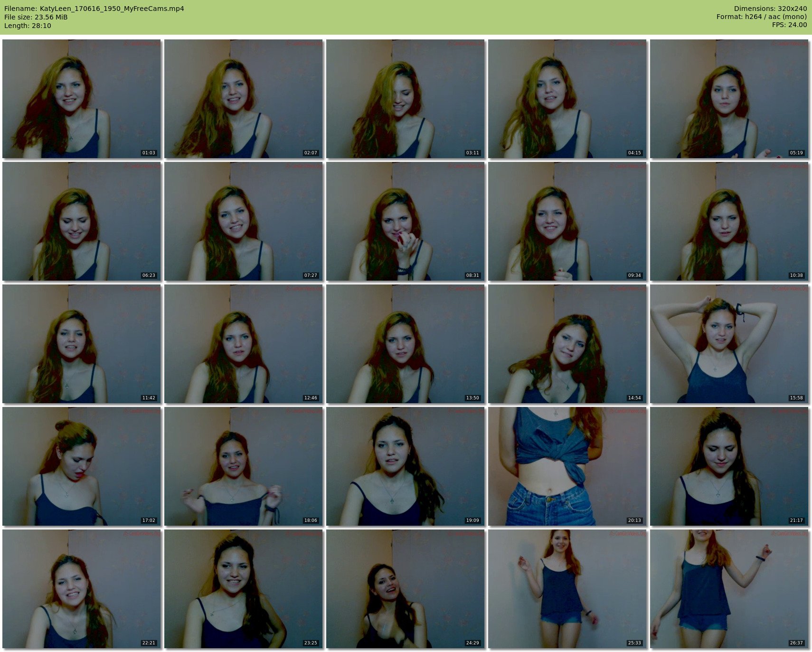
Task: Select the 15:58 thumbnail with raised arms
Action: (x=729, y=343)
